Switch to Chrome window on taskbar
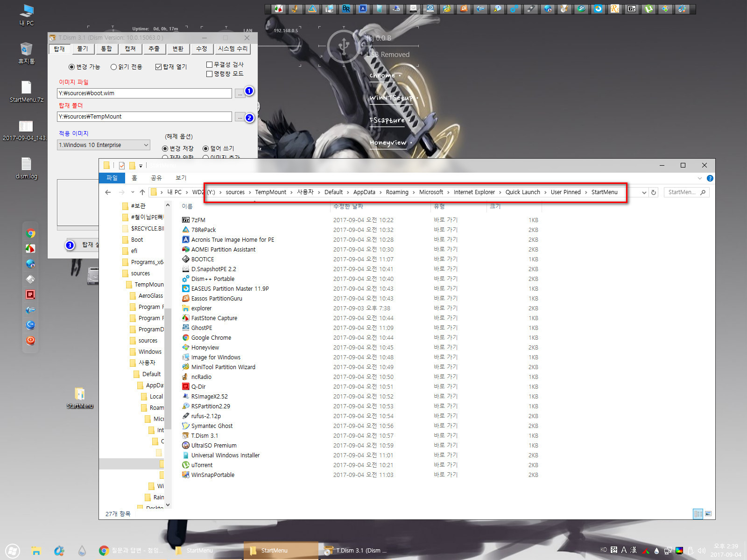747x560 pixels. [131, 551]
